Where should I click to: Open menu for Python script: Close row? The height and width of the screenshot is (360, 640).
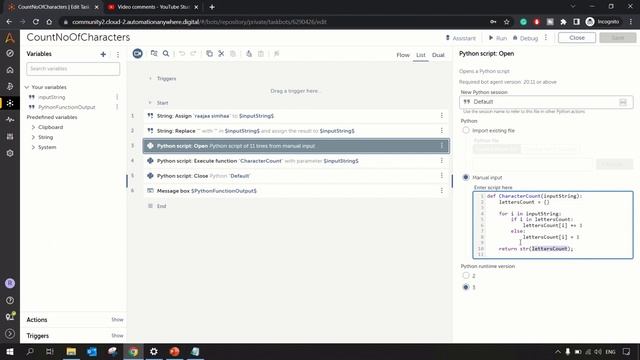[x=442, y=176]
